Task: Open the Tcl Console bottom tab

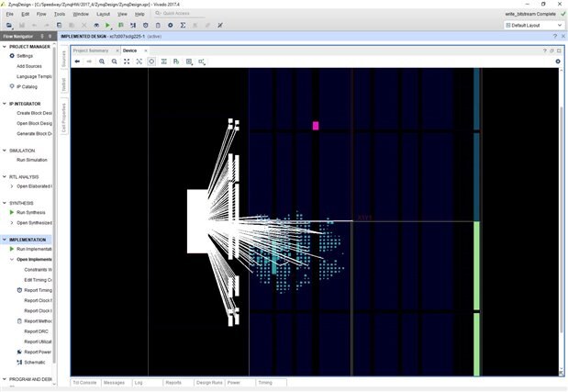Action: pos(84,382)
